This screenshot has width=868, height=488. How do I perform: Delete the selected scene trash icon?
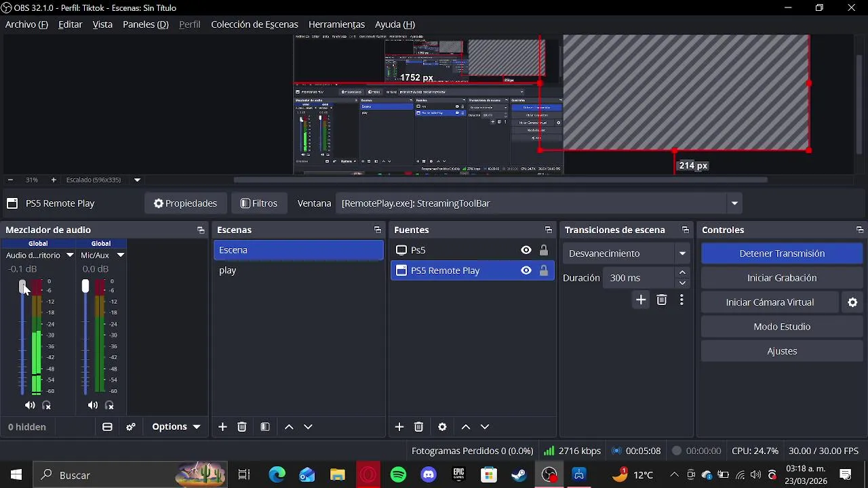coord(242,427)
